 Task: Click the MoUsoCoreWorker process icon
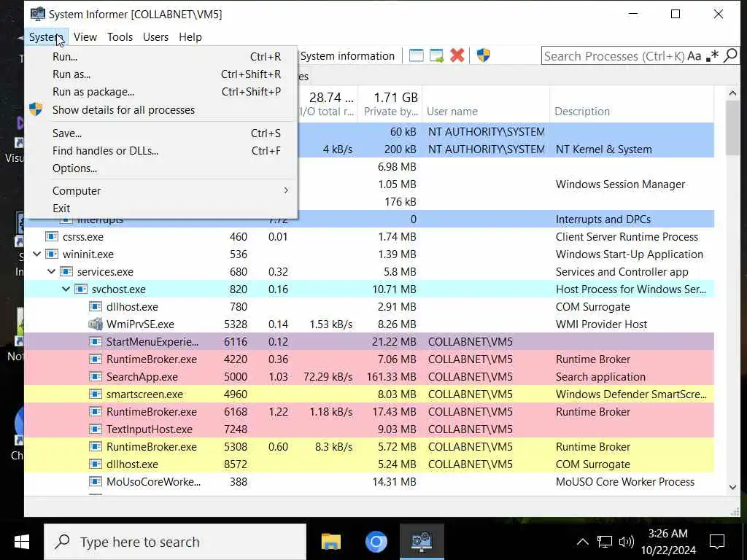click(96, 482)
